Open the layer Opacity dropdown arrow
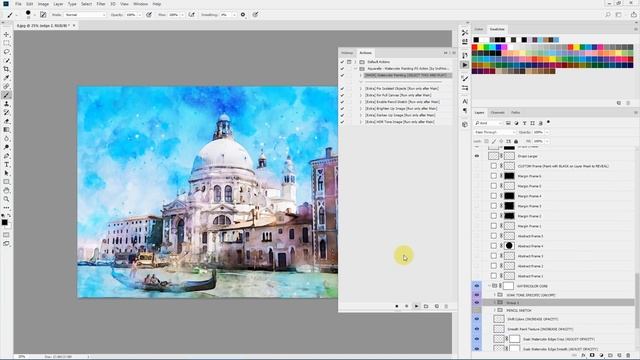Viewport: 640px width, 360px height. tap(547, 132)
